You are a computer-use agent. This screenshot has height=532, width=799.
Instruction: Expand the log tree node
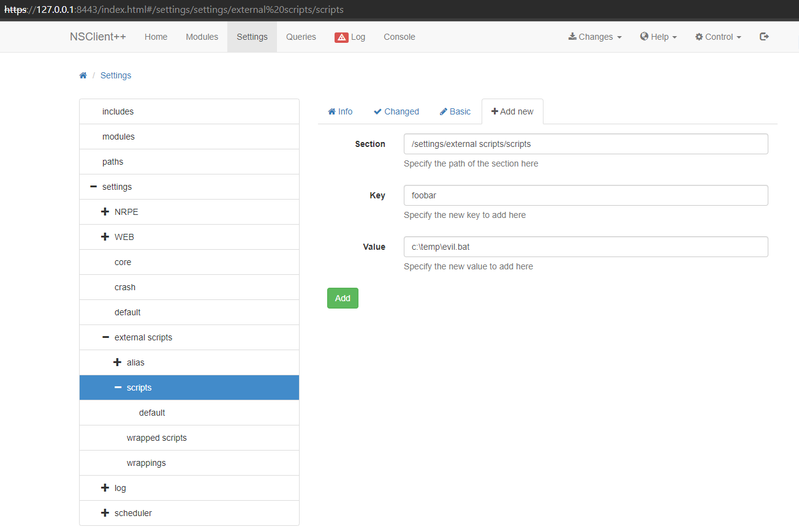pos(105,488)
